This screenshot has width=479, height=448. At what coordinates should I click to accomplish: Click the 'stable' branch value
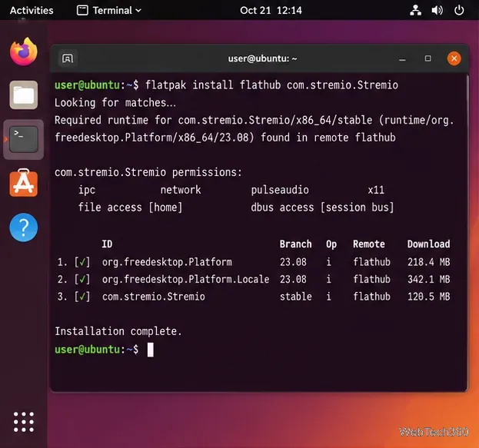click(x=296, y=297)
